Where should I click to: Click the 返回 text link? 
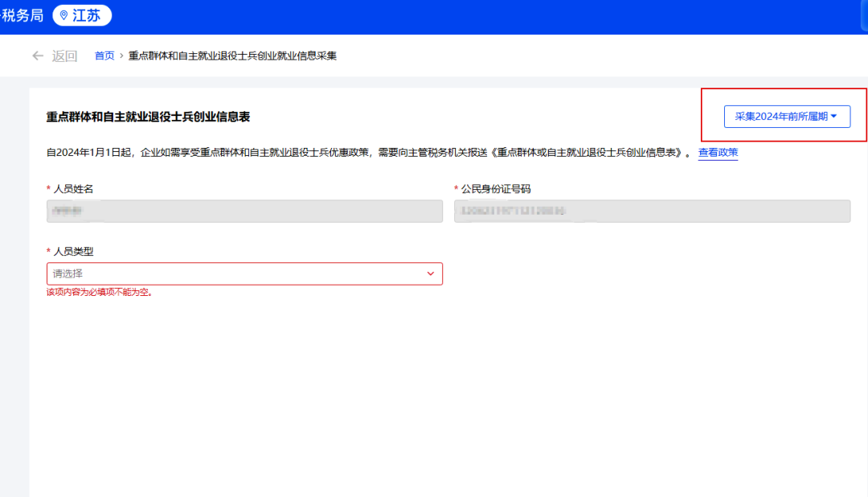tap(64, 56)
